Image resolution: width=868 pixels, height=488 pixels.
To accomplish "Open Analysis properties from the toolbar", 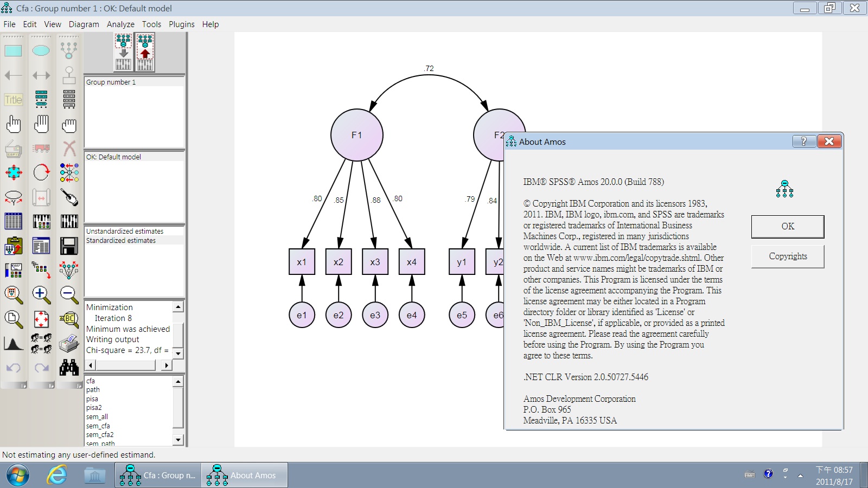I will coord(41,222).
